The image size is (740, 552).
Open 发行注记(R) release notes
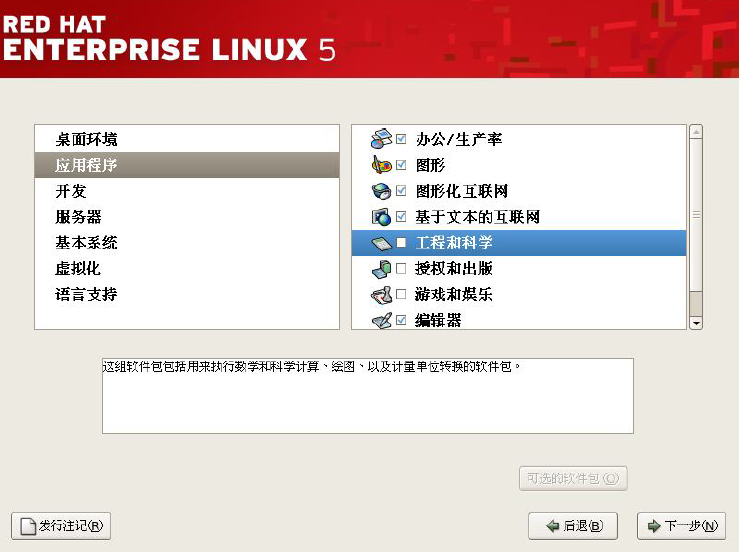click(61, 526)
